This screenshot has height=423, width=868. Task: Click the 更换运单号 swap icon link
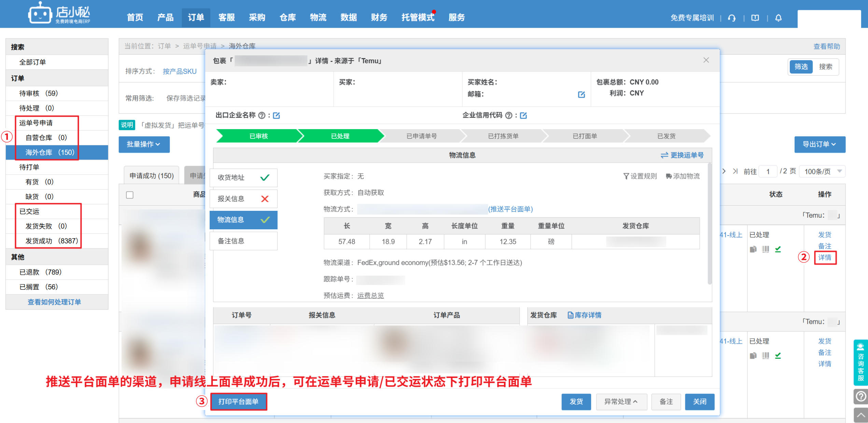[x=682, y=155]
